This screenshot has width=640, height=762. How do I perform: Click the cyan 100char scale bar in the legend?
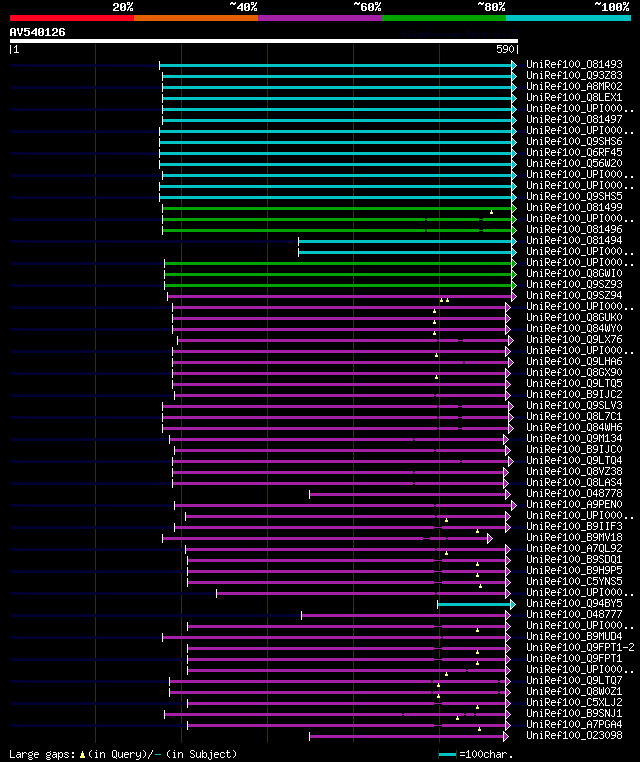point(447,755)
